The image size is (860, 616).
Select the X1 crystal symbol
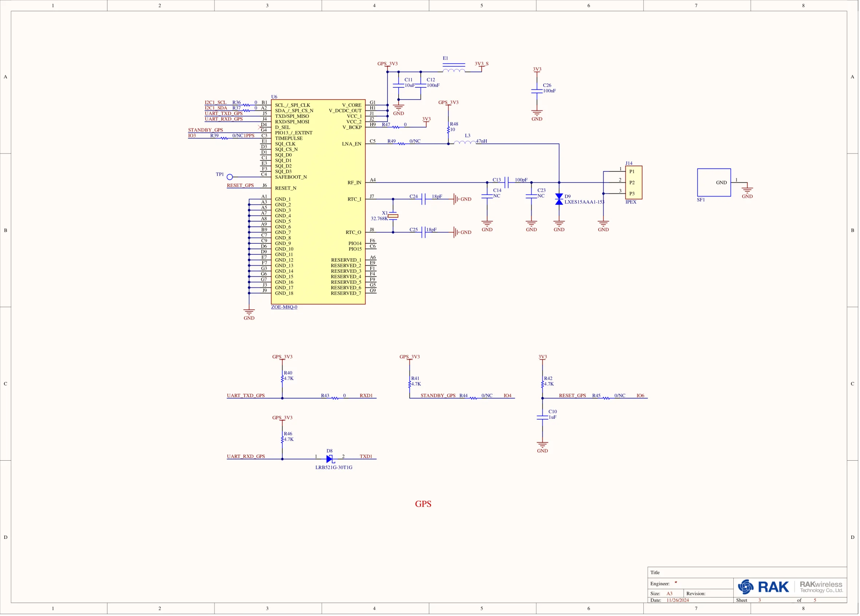(x=393, y=216)
